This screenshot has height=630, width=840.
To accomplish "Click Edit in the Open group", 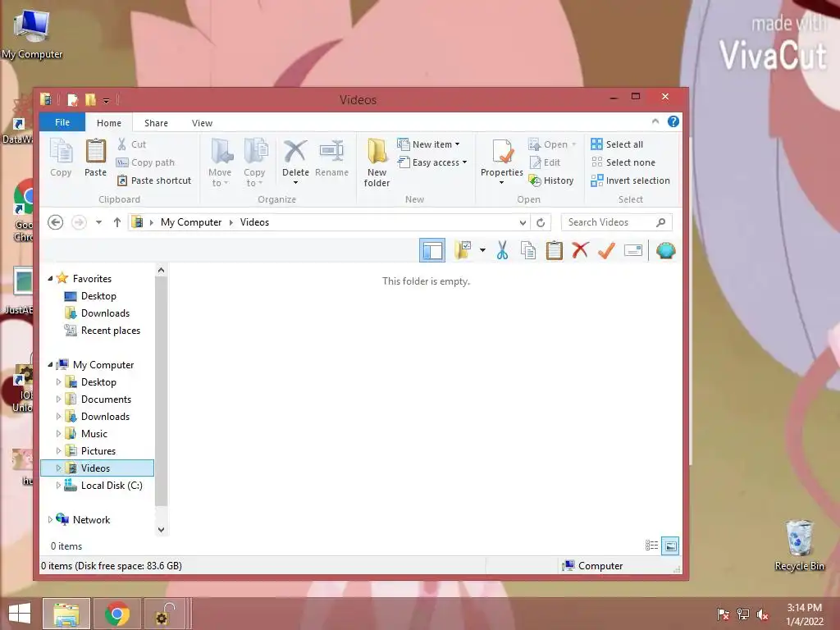I will click(545, 162).
